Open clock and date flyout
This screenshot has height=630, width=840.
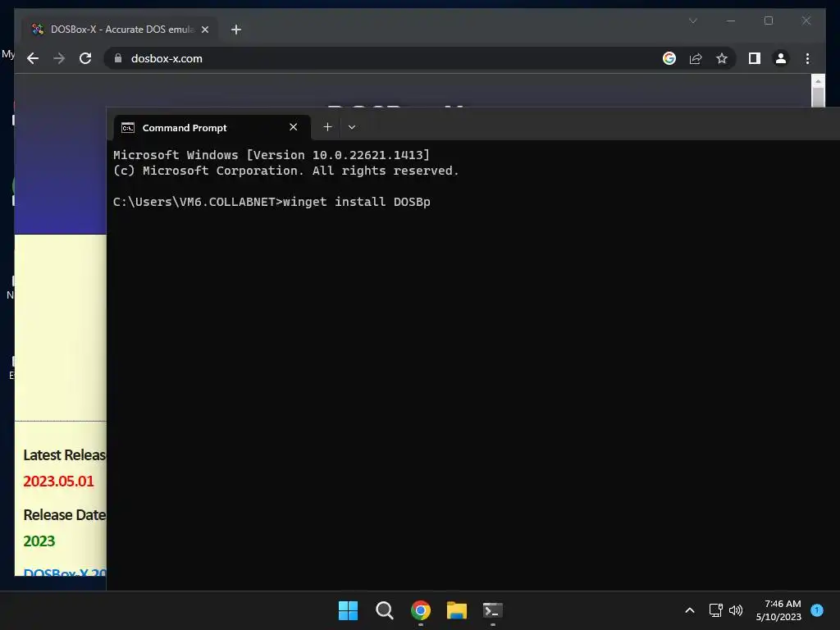pos(778,610)
